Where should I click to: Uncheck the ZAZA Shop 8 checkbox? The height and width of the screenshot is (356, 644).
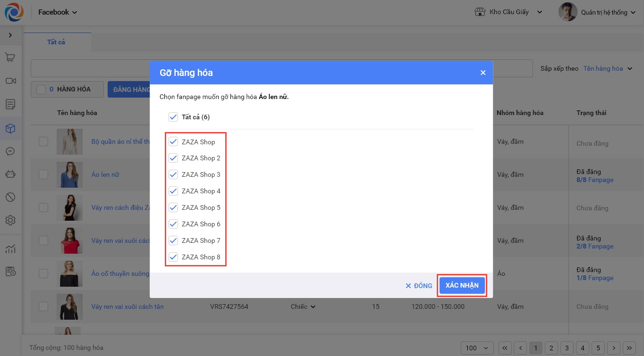point(173,257)
